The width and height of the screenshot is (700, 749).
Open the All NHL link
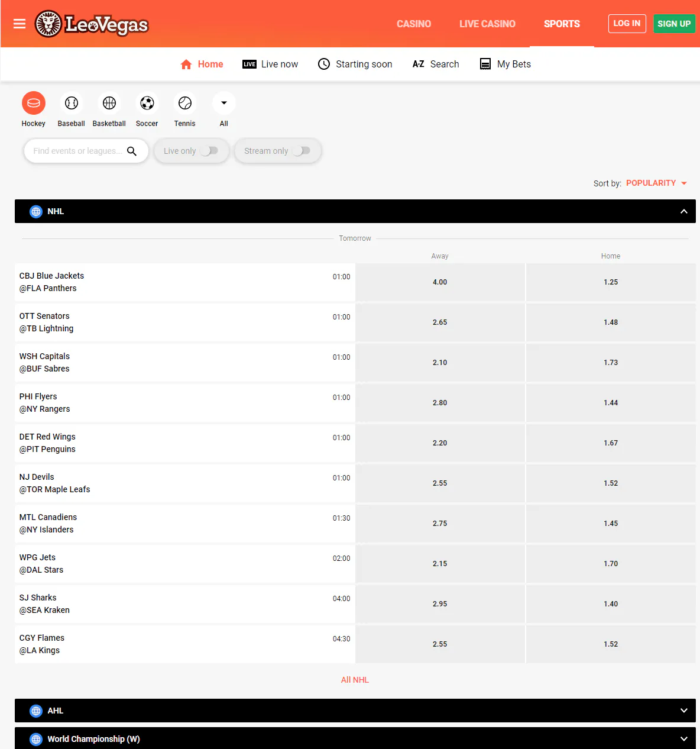coord(355,680)
